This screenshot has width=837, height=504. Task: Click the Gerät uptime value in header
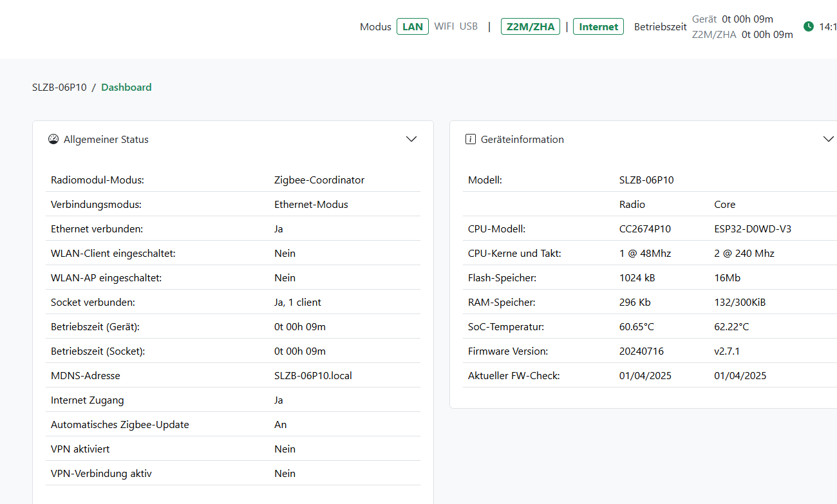748,19
